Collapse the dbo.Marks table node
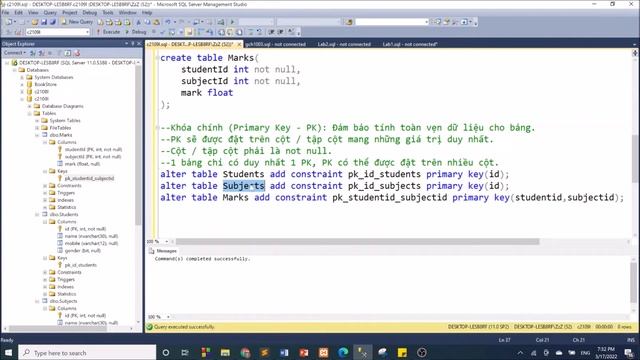Screen dimensions: 640x360 coord(37,135)
